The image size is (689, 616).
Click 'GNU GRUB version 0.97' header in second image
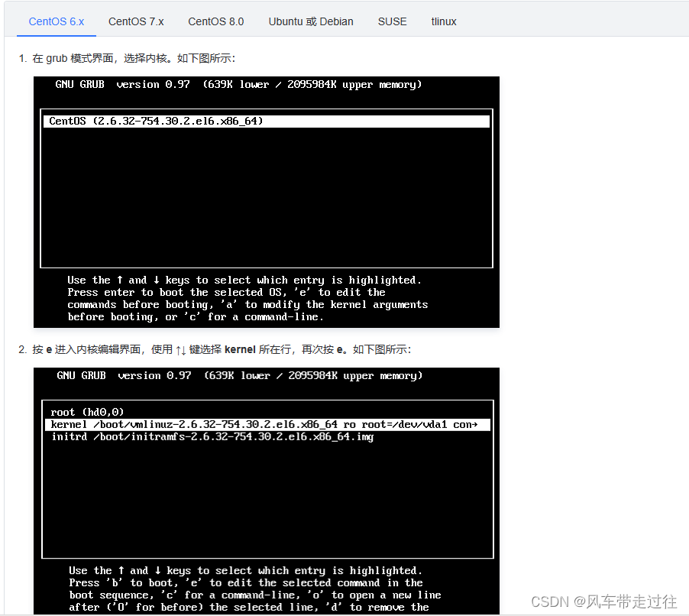click(x=124, y=376)
